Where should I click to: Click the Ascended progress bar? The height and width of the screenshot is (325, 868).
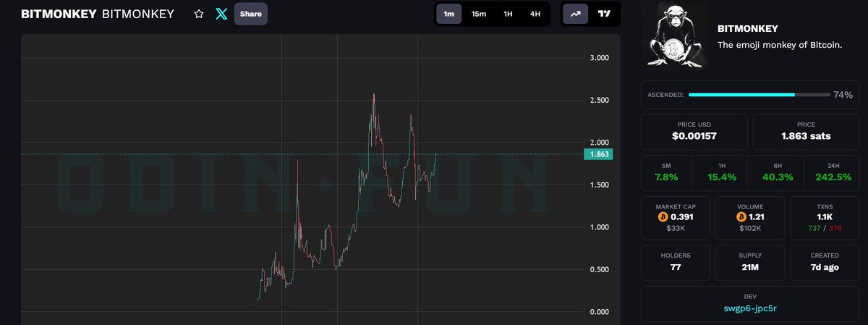(x=759, y=95)
